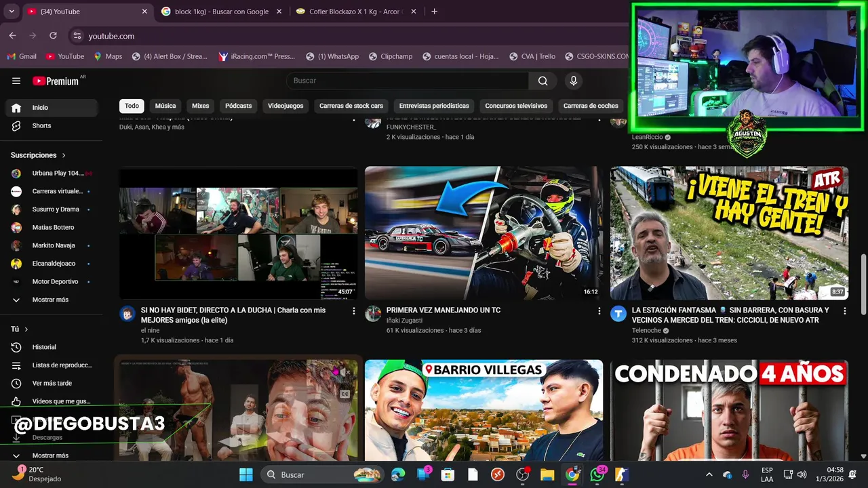Screen dimensions: 868x488
Task: Switch to the Cofler Blockazo browser tab
Action: point(357,12)
